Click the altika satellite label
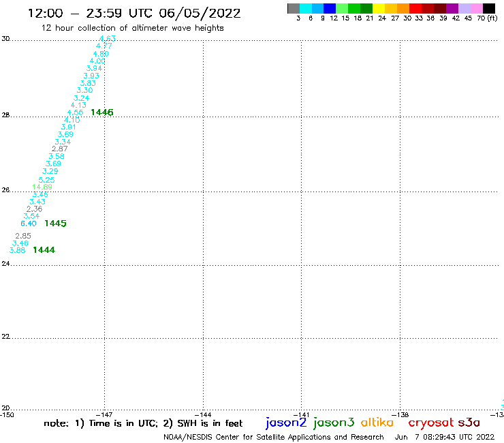The width and height of the screenshot is (504, 443). coord(377,422)
